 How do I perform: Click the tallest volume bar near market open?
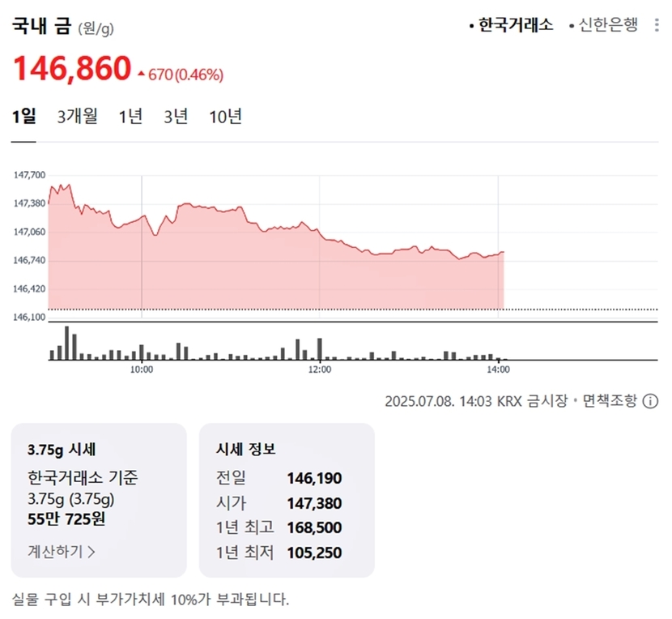[67, 343]
